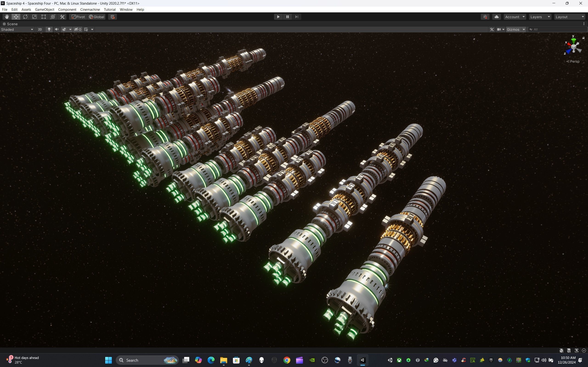The height and width of the screenshot is (367, 588).
Task: Open the Shaded draw mode dropdown
Action: click(17, 29)
